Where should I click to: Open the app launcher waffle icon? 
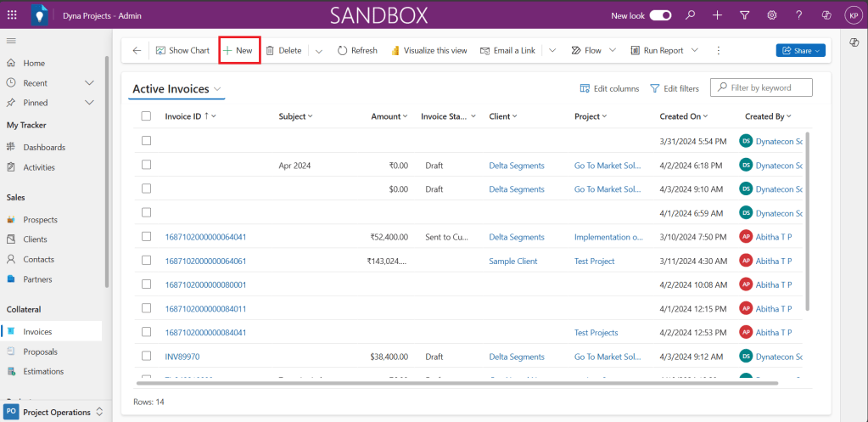[x=12, y=15]
